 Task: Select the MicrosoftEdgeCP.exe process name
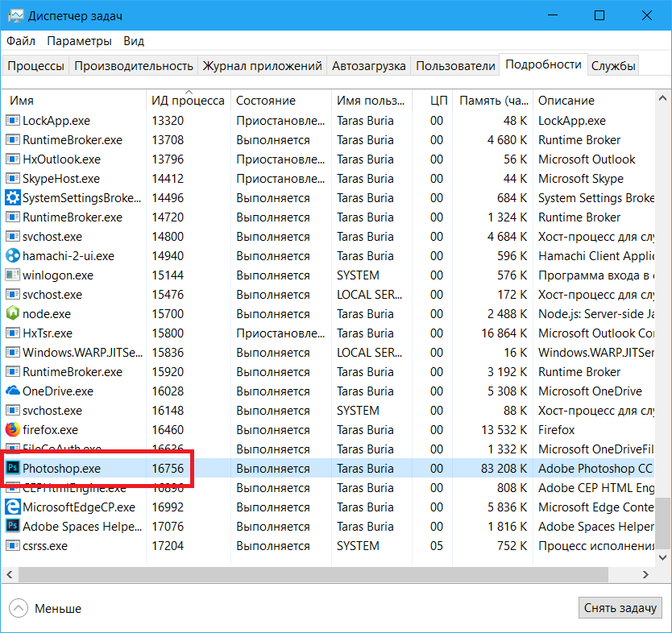(x=79, y=507)
